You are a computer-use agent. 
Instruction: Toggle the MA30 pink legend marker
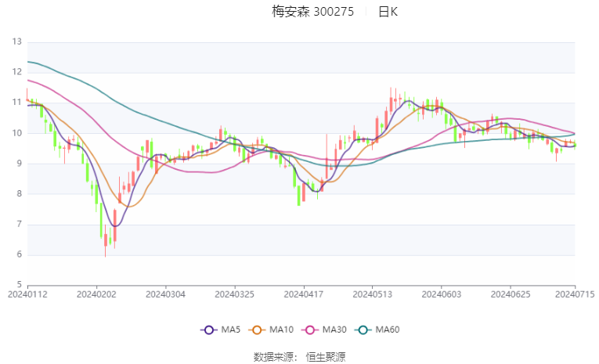310,330
